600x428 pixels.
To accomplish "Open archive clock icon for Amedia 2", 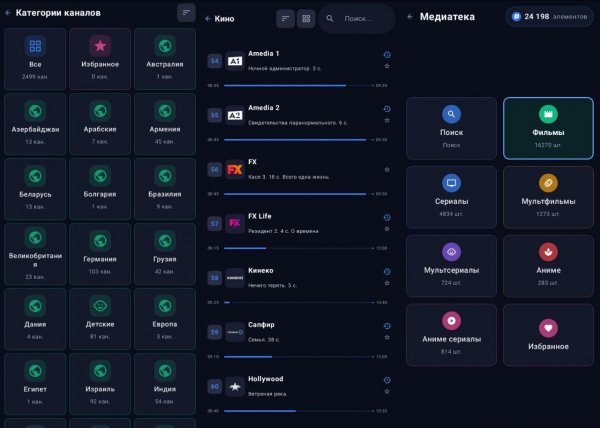I will 387,109.
